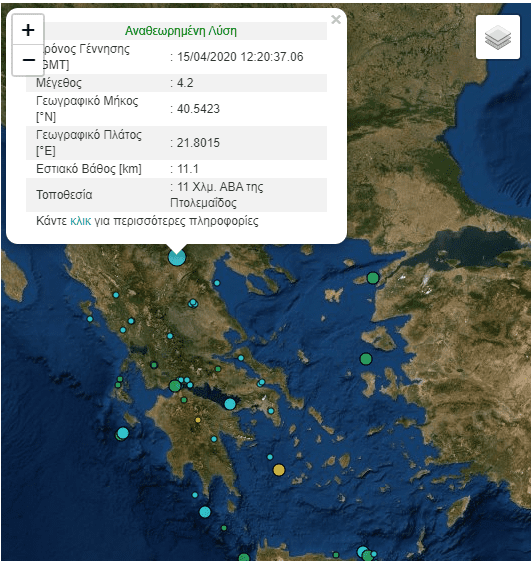Select the green marker near Chios island
531x561 pixels.
coord(366,358)
